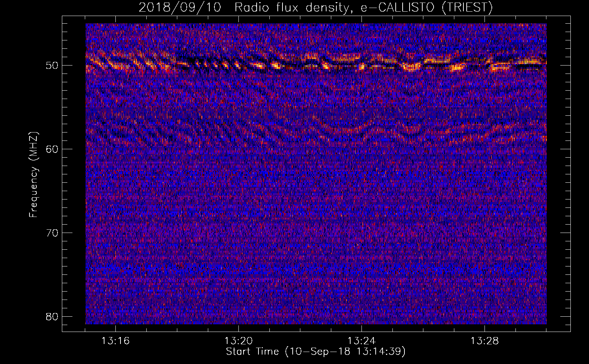Select the Frequency (MHZ) axis label
This screenshot has width=589, height=364.
point(33,175)
